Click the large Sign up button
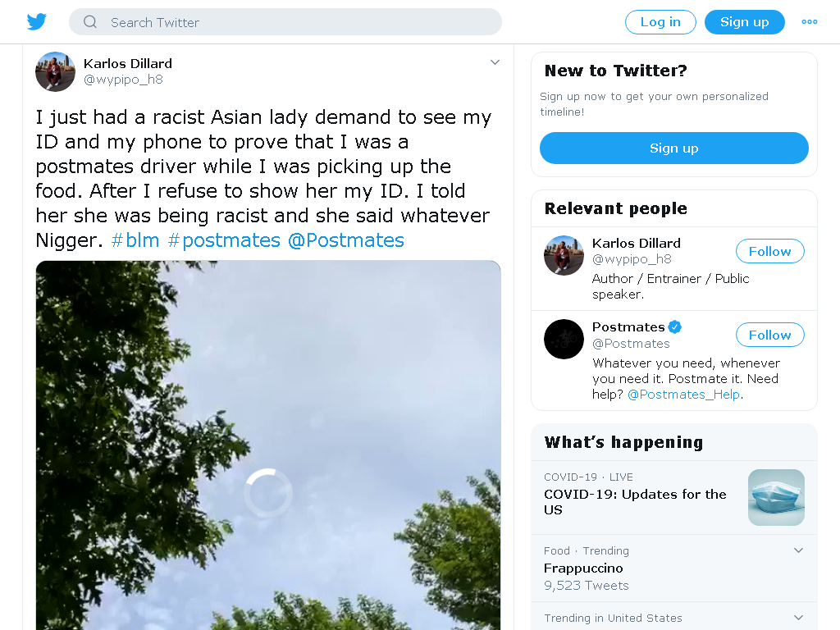This screenshot has width=840, height=630. [674, 148]
